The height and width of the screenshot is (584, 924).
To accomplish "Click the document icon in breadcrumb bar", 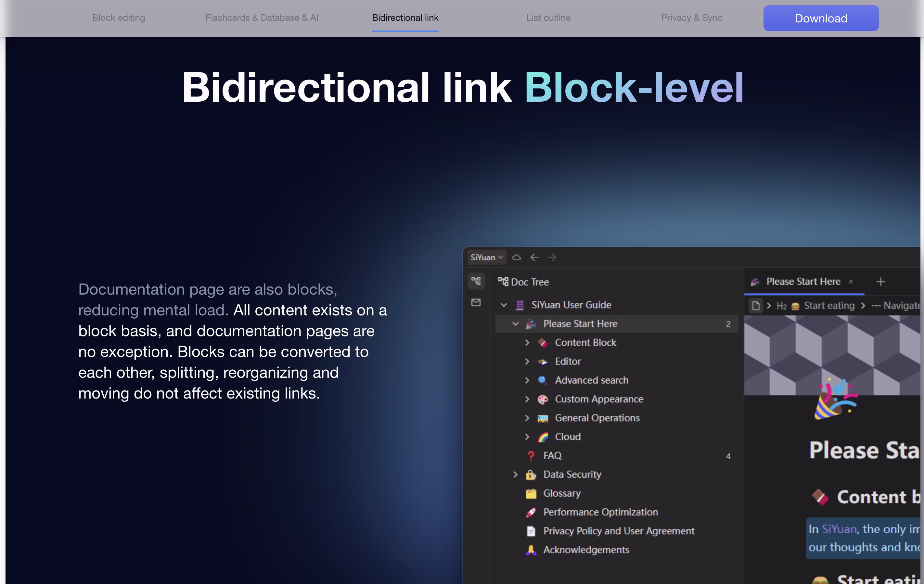I will (756, 306).
